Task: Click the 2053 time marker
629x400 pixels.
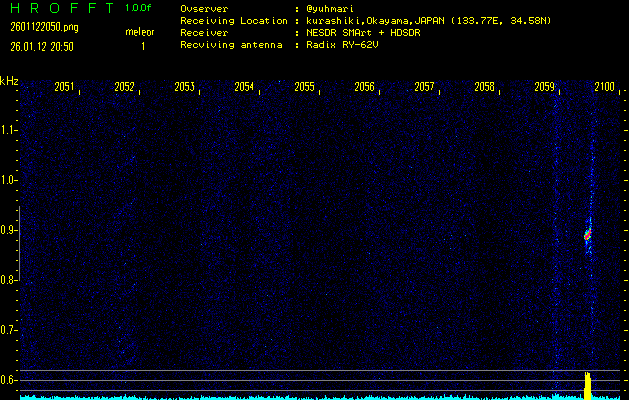Action: pos(184,88)
